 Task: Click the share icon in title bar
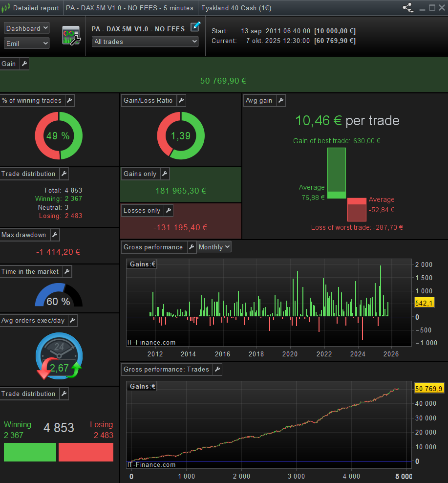tap(407, 8)
